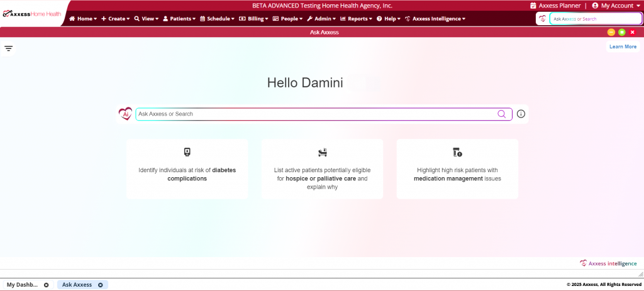Image resolution: width=644 pixels, height=291 pixels.
Task: Open the info icon next to search
Action: (x=521, y=114)
